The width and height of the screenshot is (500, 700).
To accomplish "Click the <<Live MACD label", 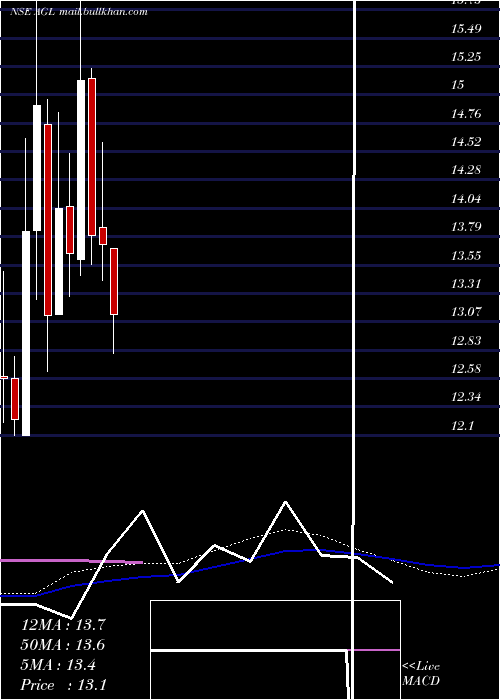I will tap(421, 674).
